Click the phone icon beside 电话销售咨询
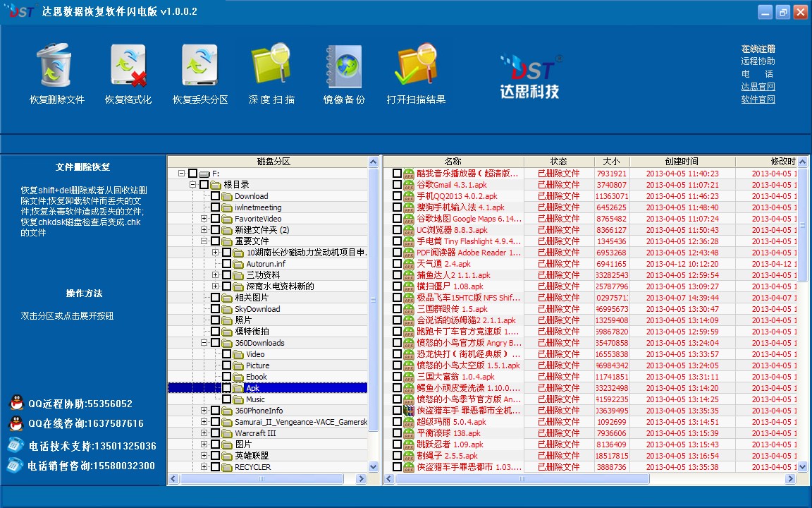This screenshot has height=508, width=812. click(15, 465)
